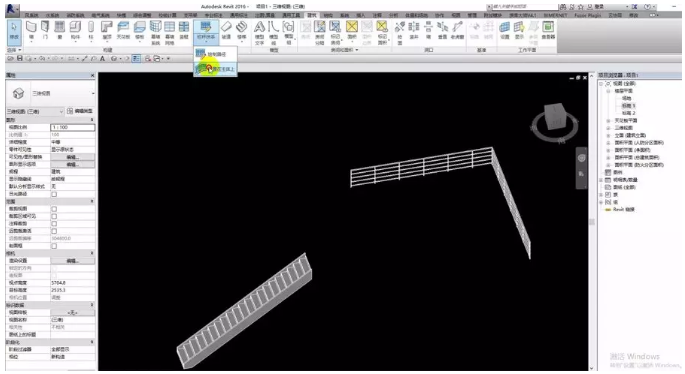Toggle the 注释裁剪 checkbox
The image size is (685, 374).
coord(54,224)
